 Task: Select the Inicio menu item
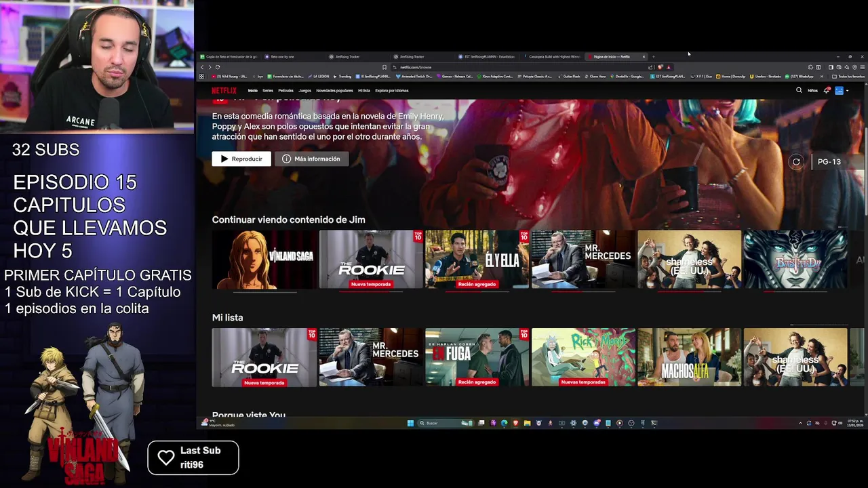252,90
